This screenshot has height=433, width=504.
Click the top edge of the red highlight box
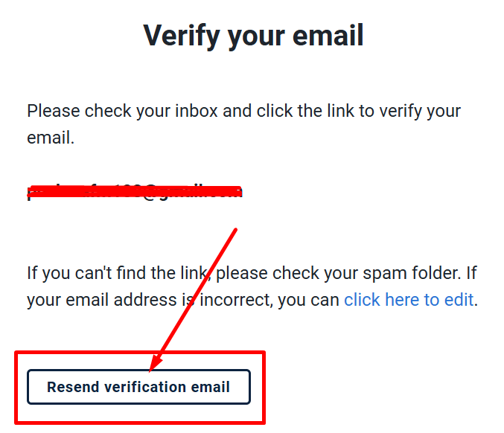(140, 353)
